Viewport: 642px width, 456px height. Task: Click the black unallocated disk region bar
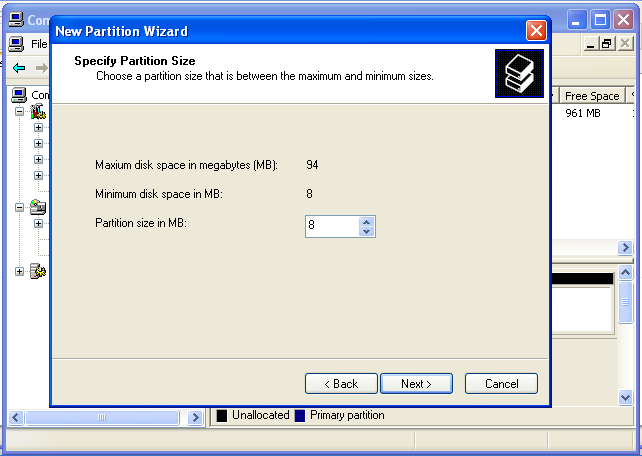click(x=583, y=279)
